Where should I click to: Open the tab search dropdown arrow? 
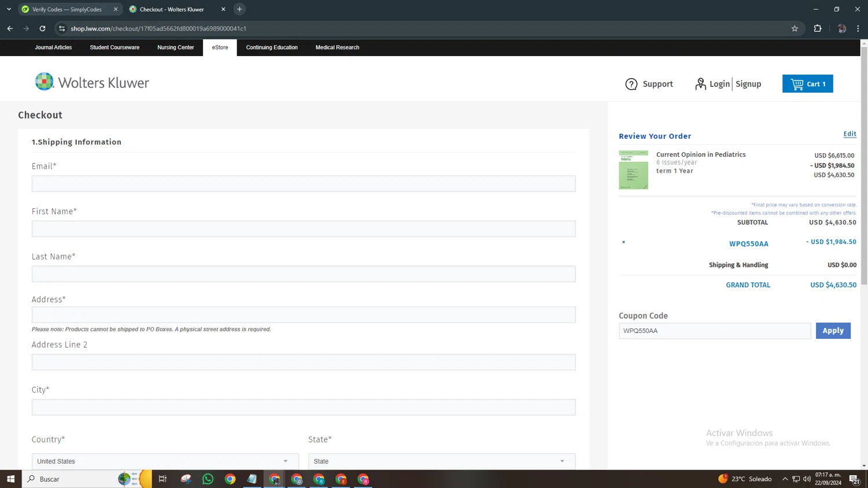(9, 9)
